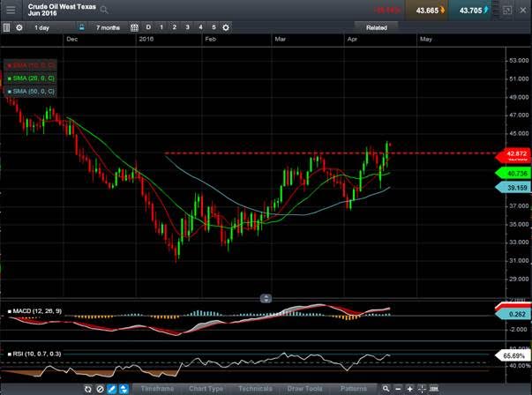This screenshot has height=395, width=532.
Task: Click the blue 39.159 SMA value tag
Action: [x=513, y=188]
